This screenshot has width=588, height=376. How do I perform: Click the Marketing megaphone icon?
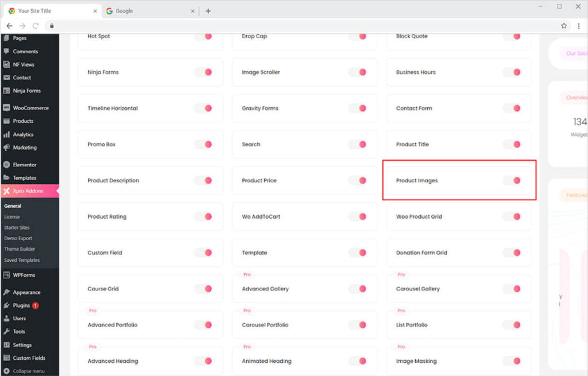(x=7, y=148)
